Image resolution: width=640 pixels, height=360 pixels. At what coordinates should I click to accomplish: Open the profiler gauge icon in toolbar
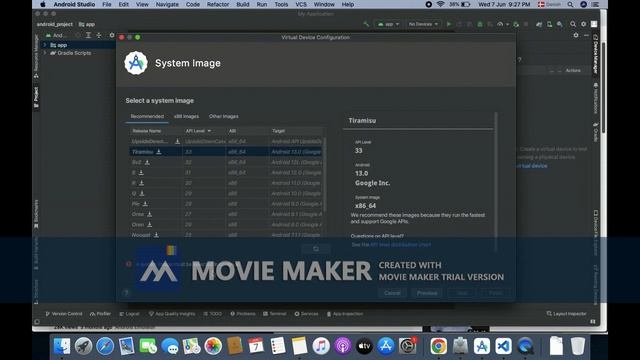pyautogui.click(x=500, y=24)
